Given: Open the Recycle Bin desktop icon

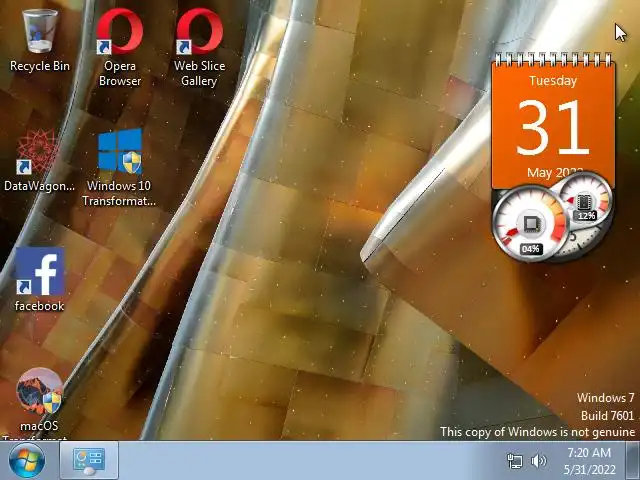Looking at the screenshot, I should pos(40,41).
